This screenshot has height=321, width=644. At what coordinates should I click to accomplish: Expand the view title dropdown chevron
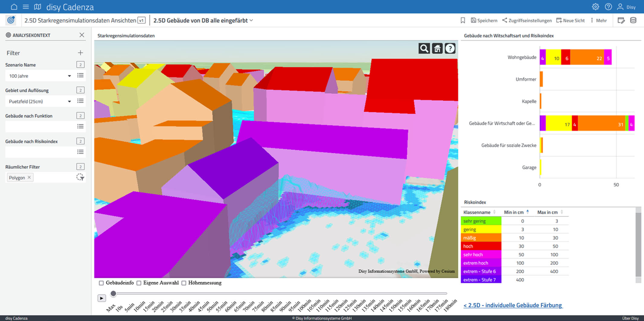click(251, 21)
